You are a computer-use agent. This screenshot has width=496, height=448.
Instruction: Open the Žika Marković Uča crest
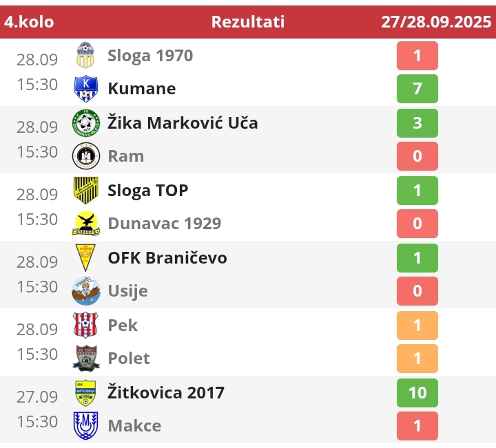click(x=86, y=123)
